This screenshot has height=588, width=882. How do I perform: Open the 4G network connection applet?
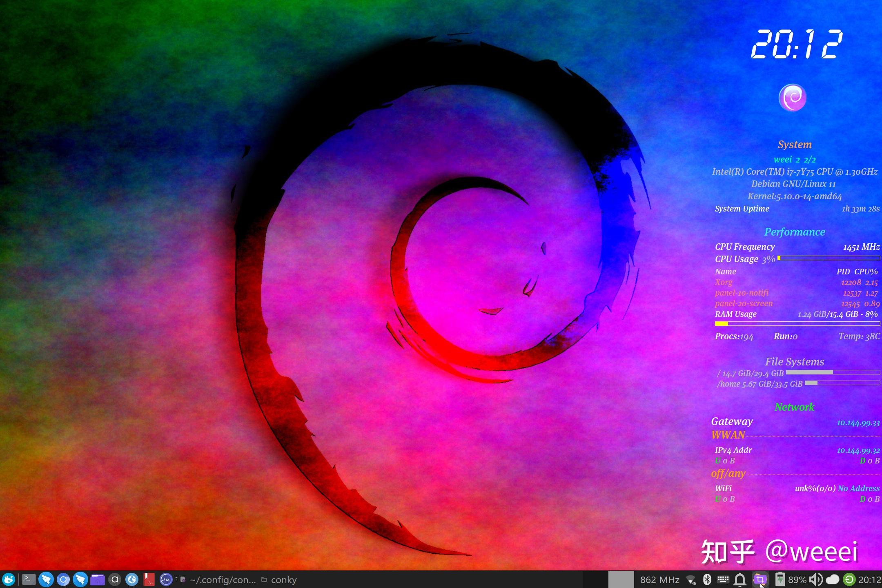point(691,580)
